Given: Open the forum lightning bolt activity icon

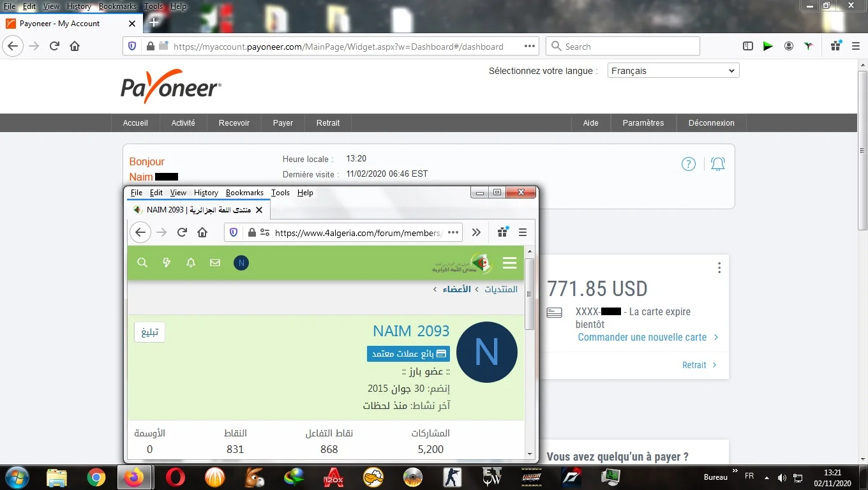Looking at the screenshot, I should tap(167, 263).
